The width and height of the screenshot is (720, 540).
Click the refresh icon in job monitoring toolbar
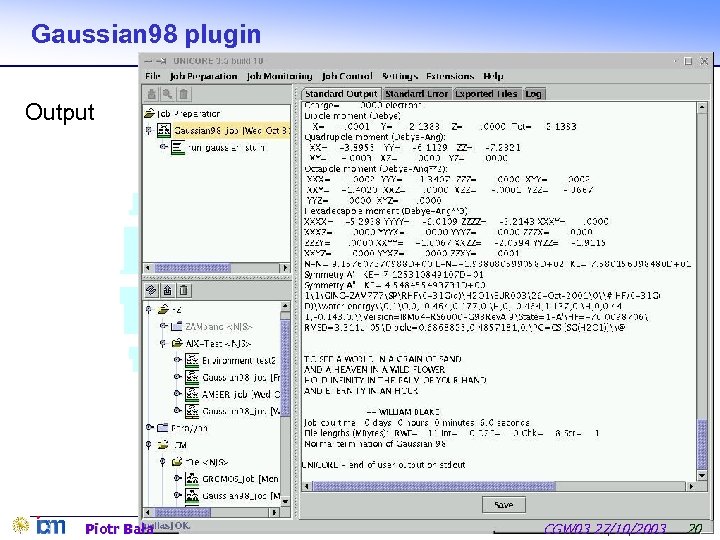click(x=151, y=290)
